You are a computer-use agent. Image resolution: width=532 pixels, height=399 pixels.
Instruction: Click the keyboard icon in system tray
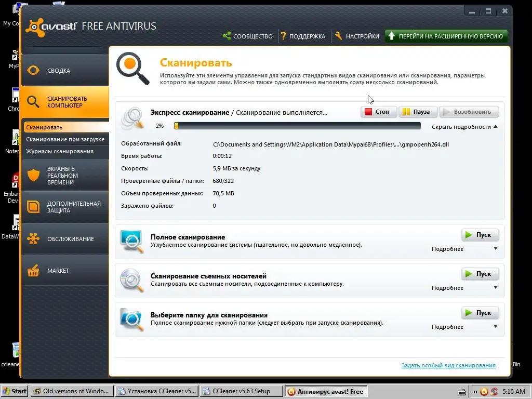pyautogui.click(x=461, y=392)
